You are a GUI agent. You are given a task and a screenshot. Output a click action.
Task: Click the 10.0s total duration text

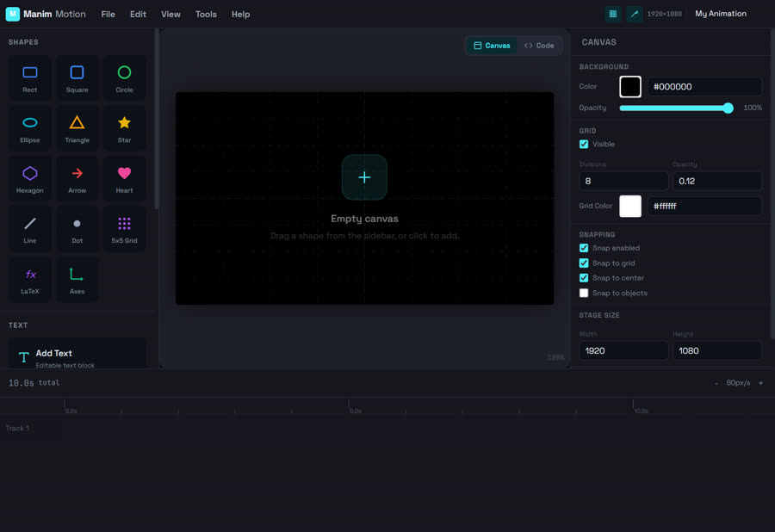coord(34,383)
